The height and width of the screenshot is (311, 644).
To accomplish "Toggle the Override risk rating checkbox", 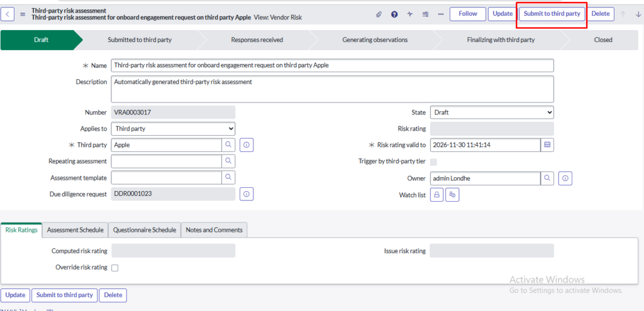I will 114,268.
